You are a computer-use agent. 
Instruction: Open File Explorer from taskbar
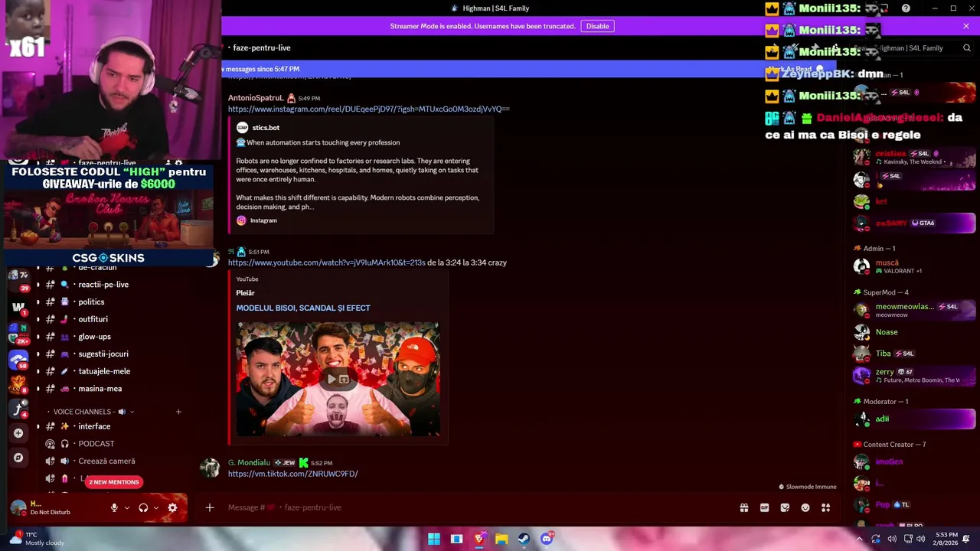coord(501,539)
